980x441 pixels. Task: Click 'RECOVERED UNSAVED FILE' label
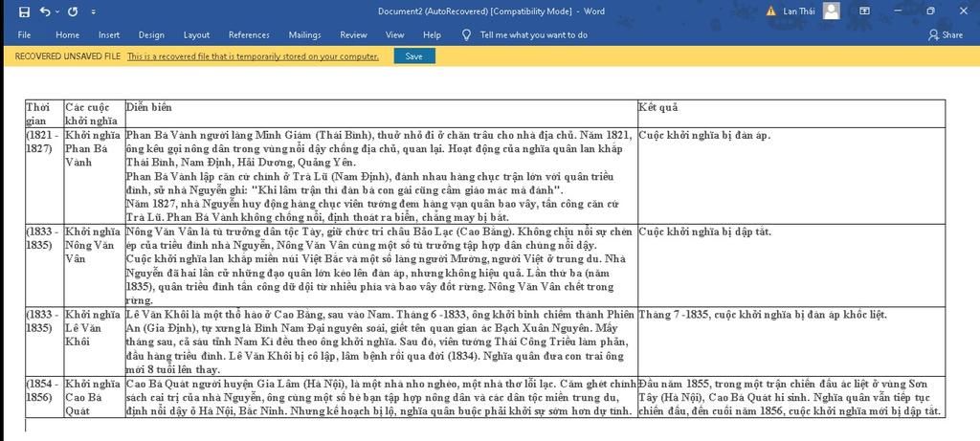coord(68,56)
